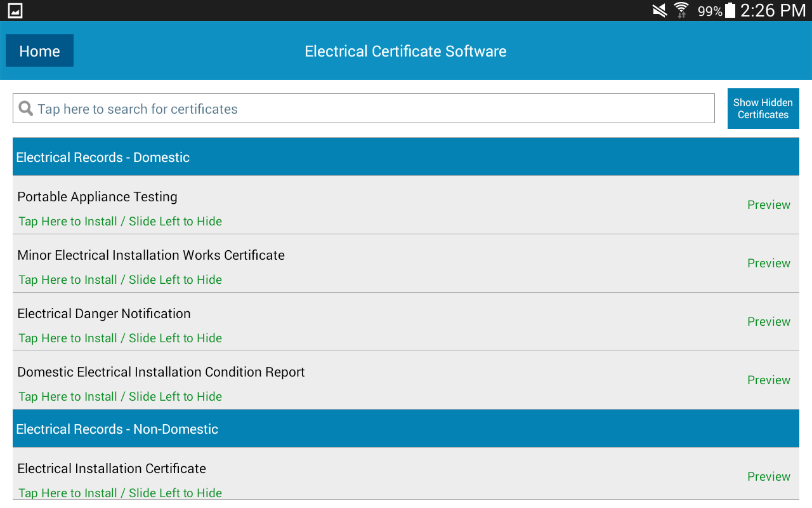Focus the certificate search field
812x508 pixels.
pos(374,109)
